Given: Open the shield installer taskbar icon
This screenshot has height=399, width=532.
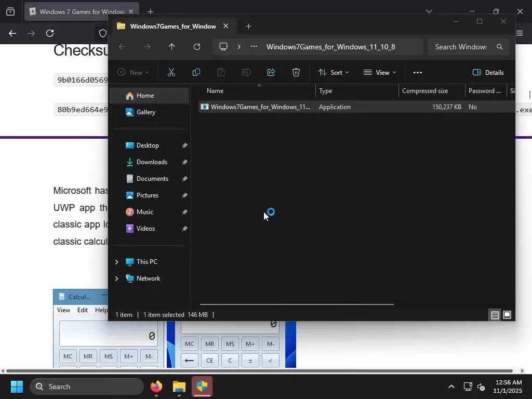Looking at the screenshot, I should click(x=202, y=387).
